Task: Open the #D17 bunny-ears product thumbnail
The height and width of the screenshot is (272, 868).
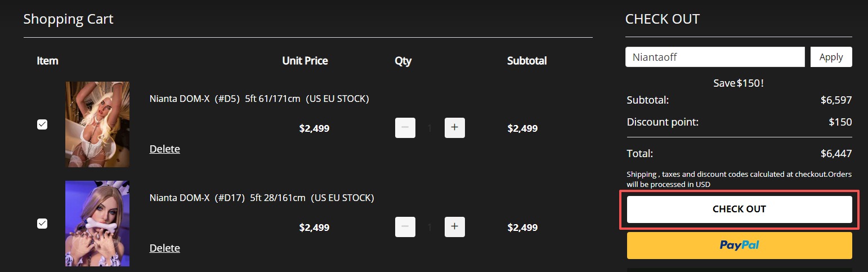Action: [97, 224]
